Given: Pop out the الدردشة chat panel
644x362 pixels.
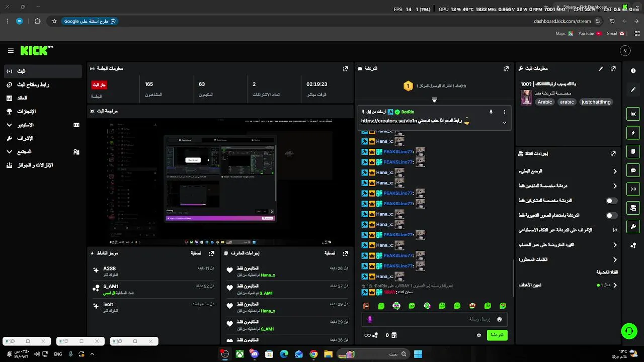Looking at the screenshot, I should [x=506, y=69].
